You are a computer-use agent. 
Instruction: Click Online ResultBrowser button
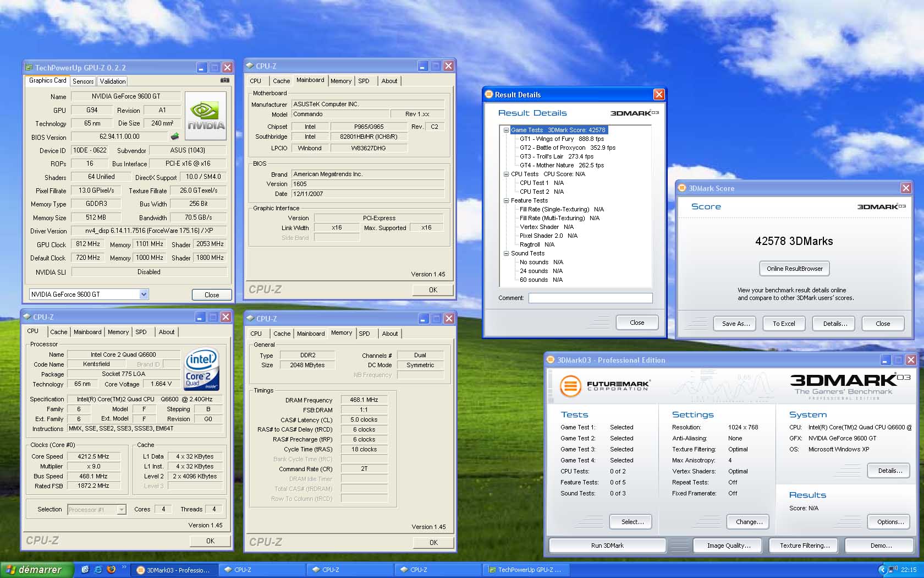[795, 269]
